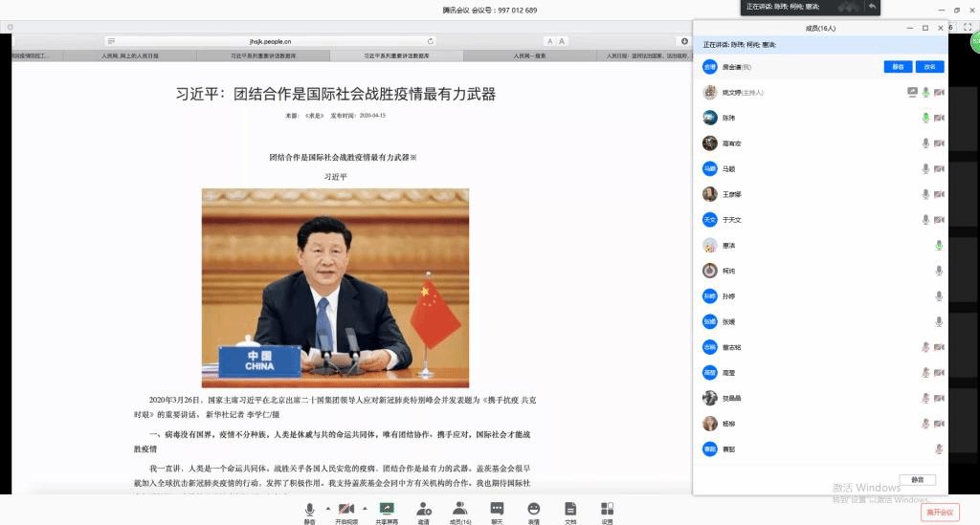
Task: Click the jhsjk.people.cn address bar
Action: click(x=271, y=41)
